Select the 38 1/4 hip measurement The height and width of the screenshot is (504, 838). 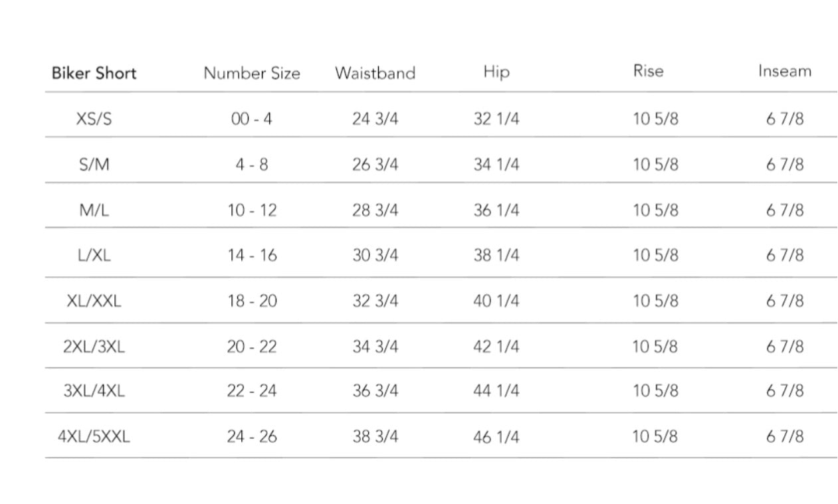[496, 256]
